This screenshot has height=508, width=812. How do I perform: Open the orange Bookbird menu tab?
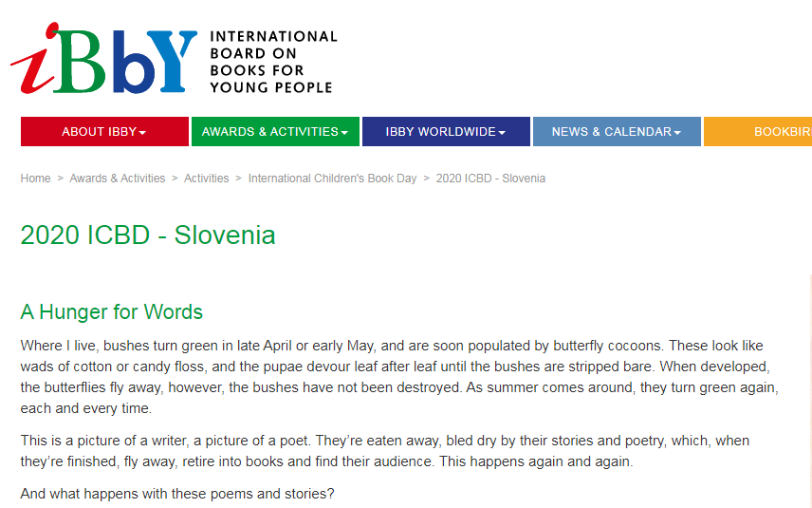[758, 132]
